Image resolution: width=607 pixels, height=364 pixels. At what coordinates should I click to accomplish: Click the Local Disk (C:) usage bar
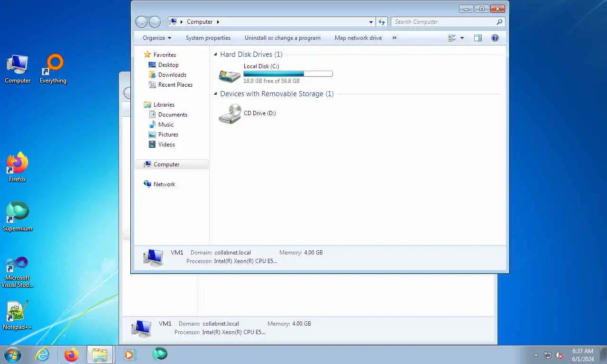coord(288,74)
